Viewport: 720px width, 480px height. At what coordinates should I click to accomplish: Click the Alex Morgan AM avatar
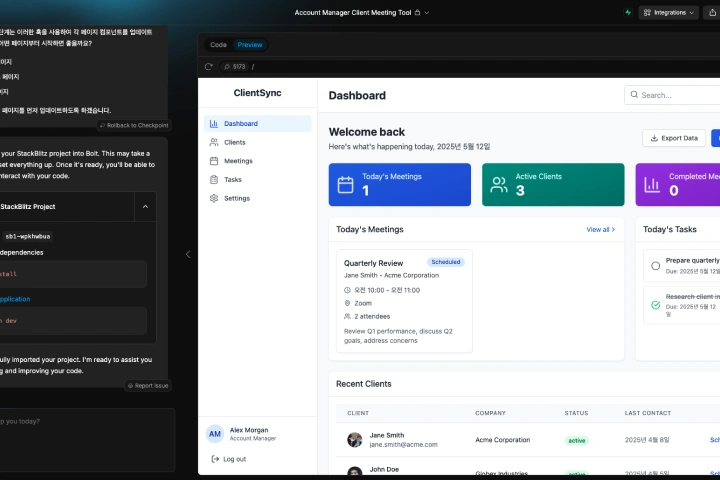pos(215,434)
